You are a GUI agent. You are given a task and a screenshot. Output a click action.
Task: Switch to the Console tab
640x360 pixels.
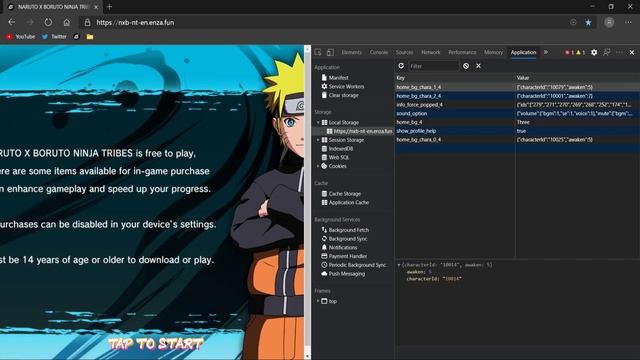pos(379,52)
